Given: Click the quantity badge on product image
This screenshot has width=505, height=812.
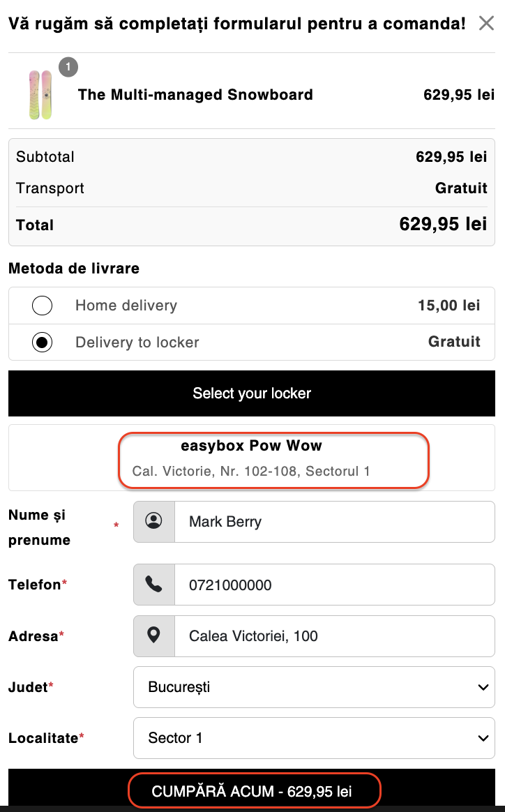Looking at the screenshot, I should 68,67.
